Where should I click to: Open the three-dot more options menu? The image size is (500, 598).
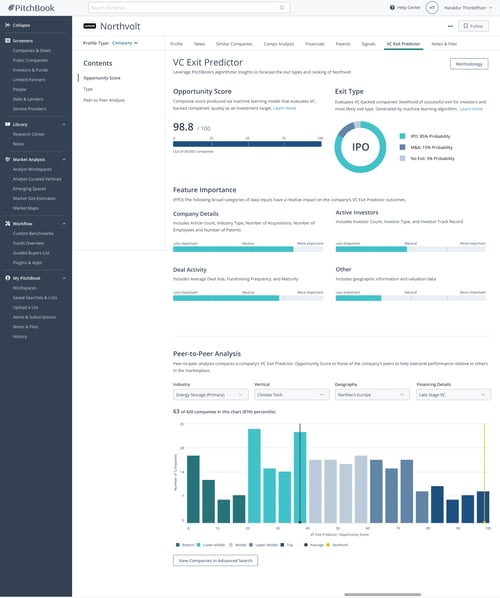point(450,26)
